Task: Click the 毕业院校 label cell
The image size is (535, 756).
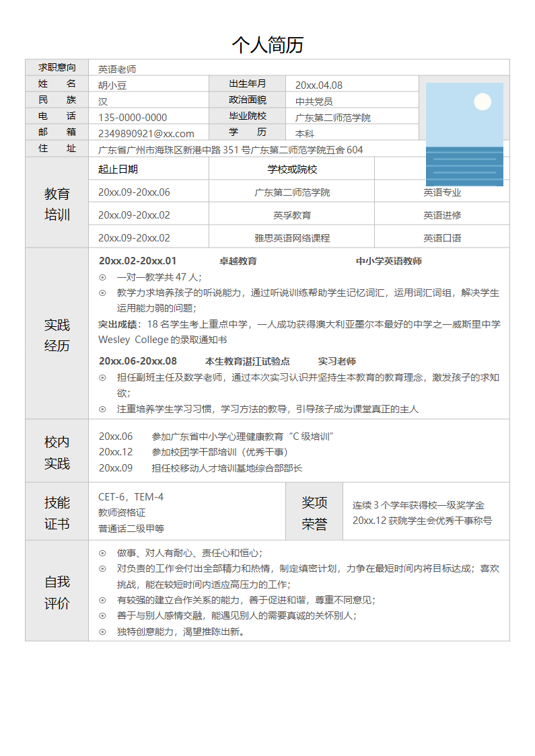Action: point(248,116)
